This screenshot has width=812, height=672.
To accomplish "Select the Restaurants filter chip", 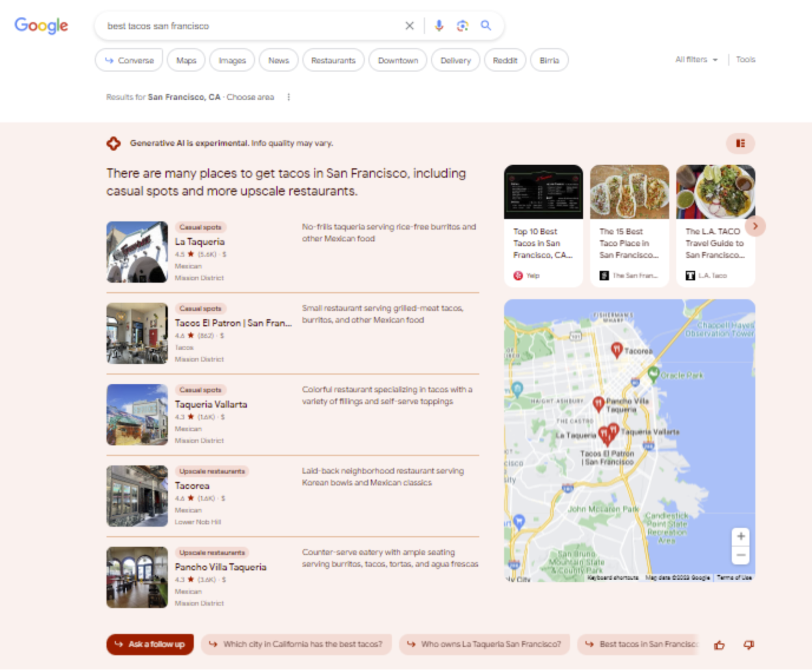I will coord(333,61).
